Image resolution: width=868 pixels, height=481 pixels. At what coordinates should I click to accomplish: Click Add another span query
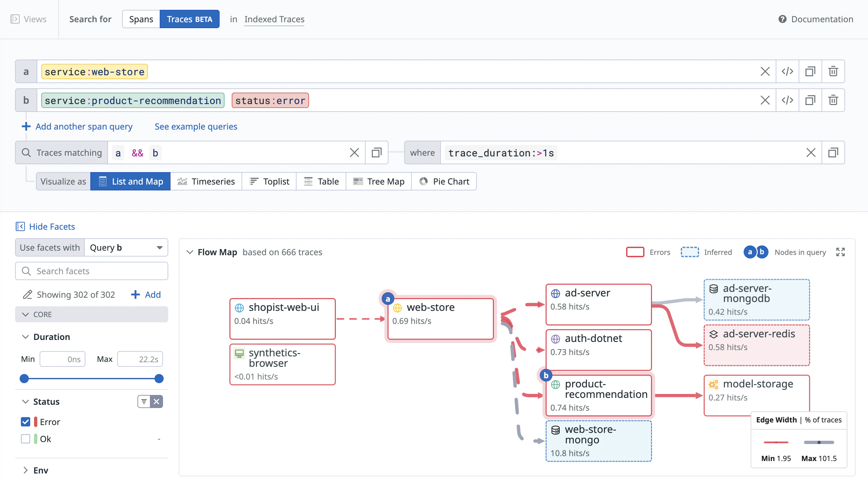(x=77, y=126)
